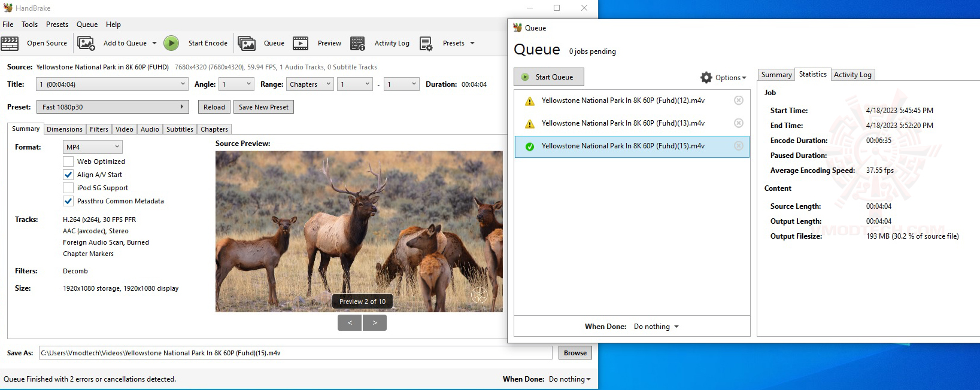980x390 pixels.
Task: Switch to the Video tab
Action: click(x=125, y=129)
